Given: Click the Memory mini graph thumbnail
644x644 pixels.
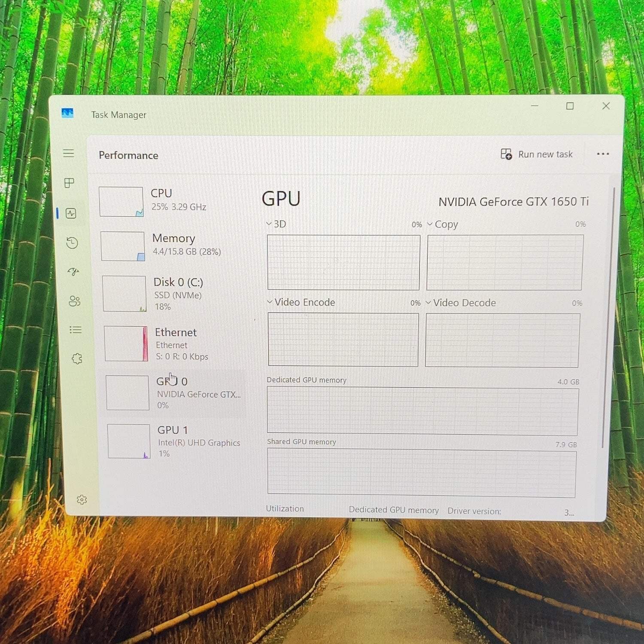Looking at the screenshot, I should tap(123, 246).
